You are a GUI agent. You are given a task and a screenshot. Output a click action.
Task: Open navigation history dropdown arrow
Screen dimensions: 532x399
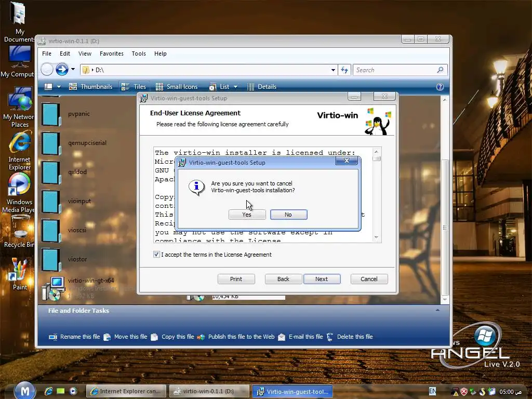(x=73, y=70)
